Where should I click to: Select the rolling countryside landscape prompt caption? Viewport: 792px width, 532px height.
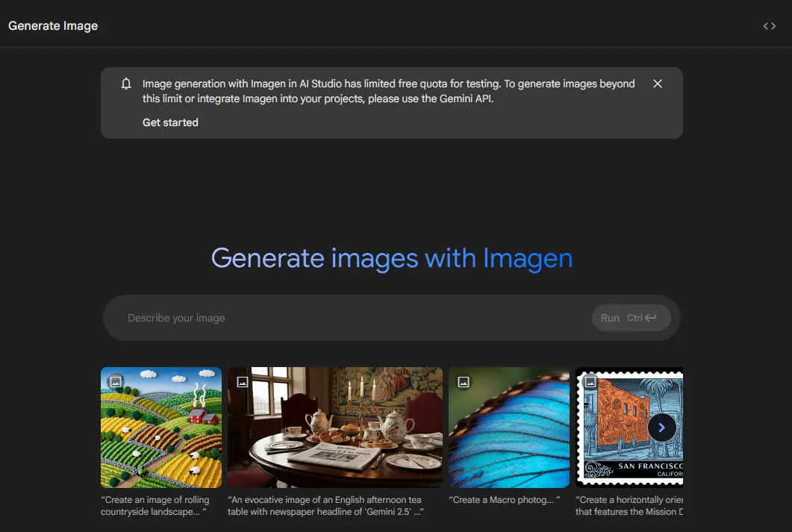click(x=155, y=506)
